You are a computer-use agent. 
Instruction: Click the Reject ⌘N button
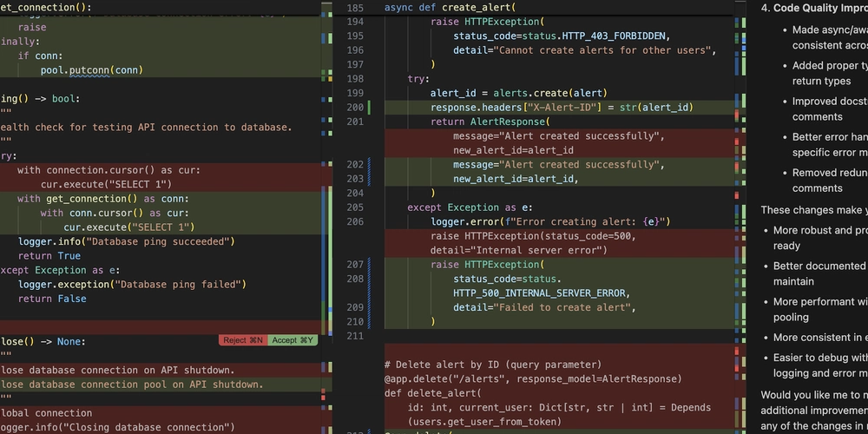tap(244, 341)
